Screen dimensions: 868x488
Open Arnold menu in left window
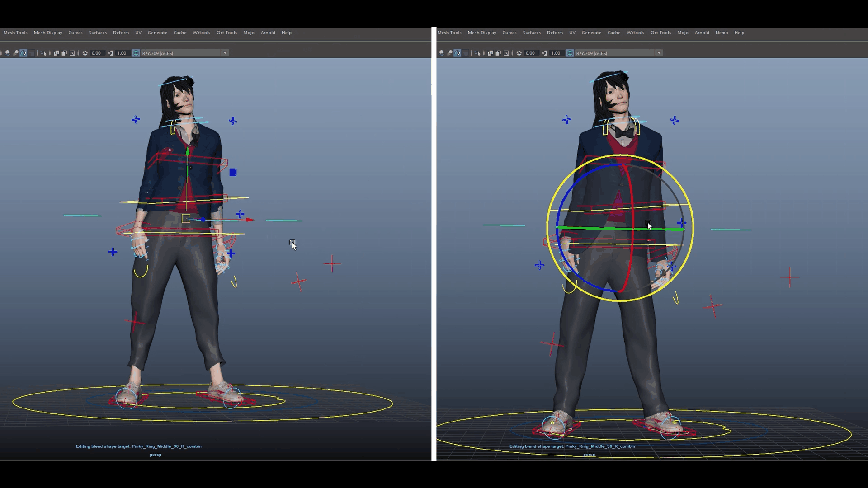tap(268, 33)
